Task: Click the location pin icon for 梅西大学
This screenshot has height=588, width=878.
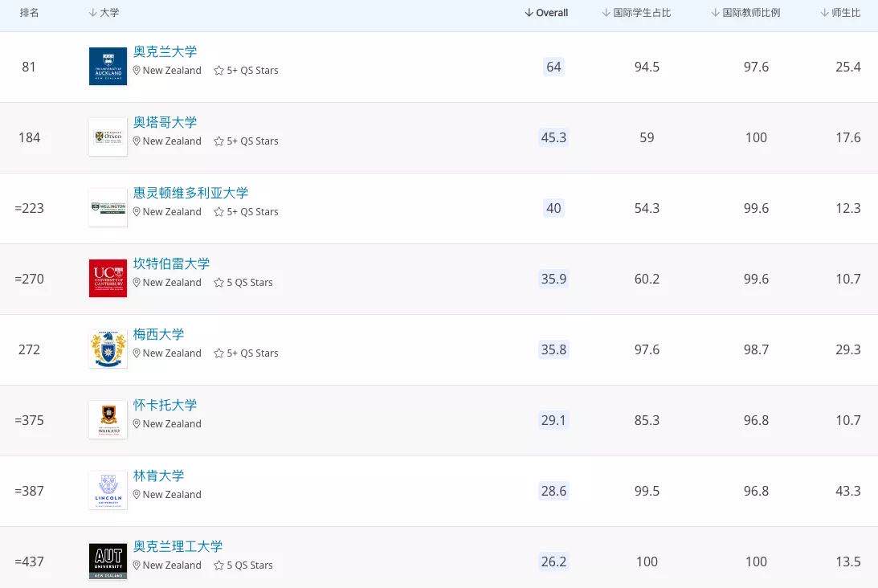Action: click(x=136, y=353)
